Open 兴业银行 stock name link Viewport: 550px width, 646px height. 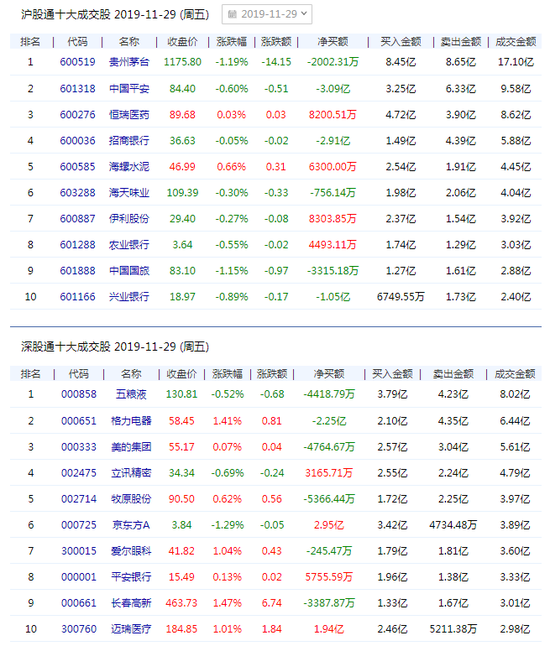pos(129,297)
